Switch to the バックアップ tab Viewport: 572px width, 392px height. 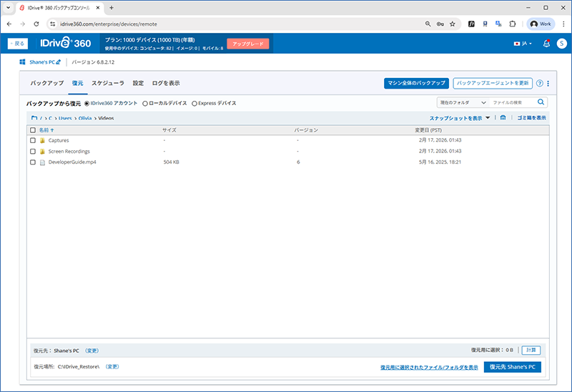click(47, 83)
